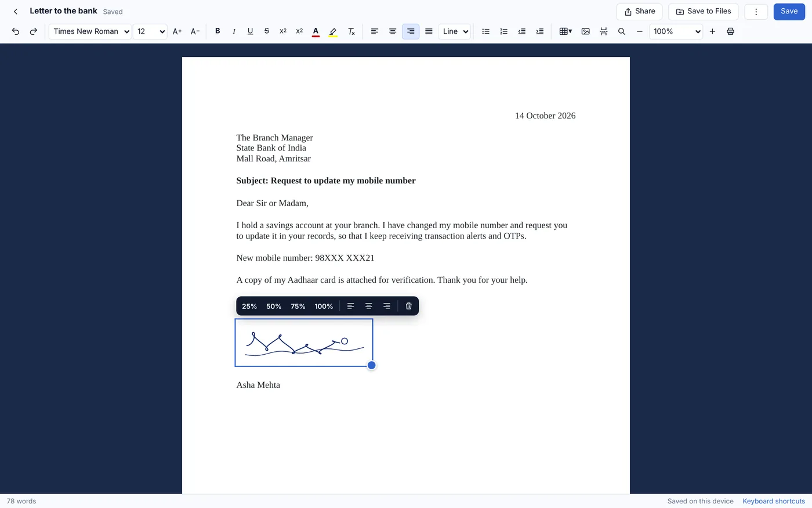The width and height of the screenshot is (812, 508).
Task: Open the red text color picker
Action: (x=316, y=31)
